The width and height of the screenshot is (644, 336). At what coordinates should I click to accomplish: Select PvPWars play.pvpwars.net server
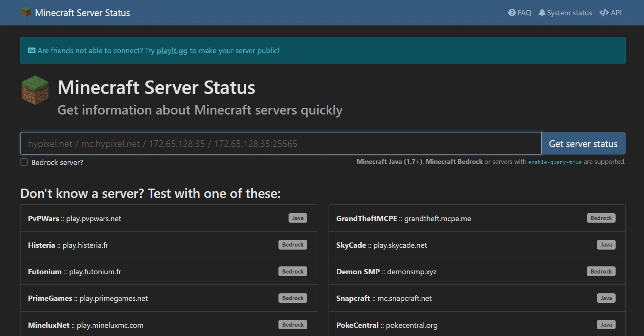(x=169, y=218)
